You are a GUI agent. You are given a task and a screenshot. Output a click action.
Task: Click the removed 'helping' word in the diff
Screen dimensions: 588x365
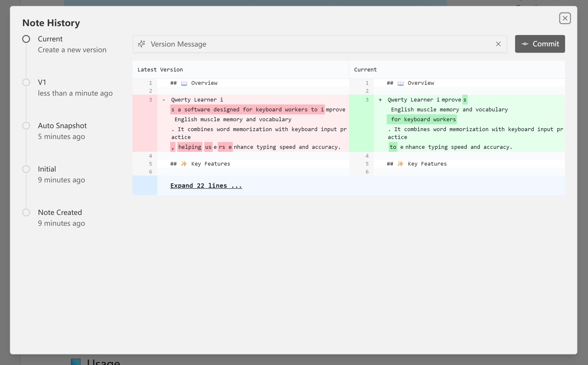pyautogui.click(x=190, y=147)
